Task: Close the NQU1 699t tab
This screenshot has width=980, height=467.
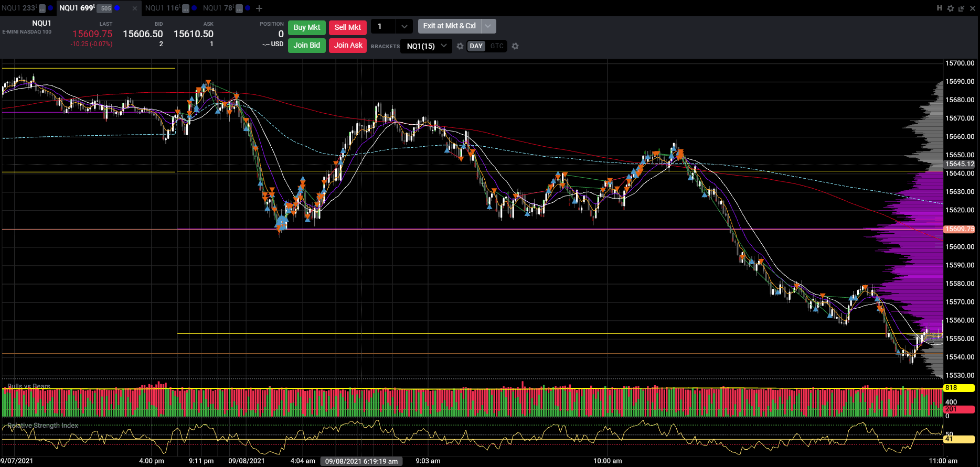Action: coord(135,8)
